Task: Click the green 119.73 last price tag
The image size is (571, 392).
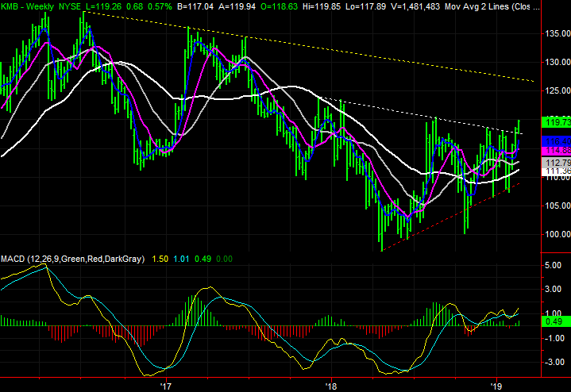Action: tap(555, 122)
